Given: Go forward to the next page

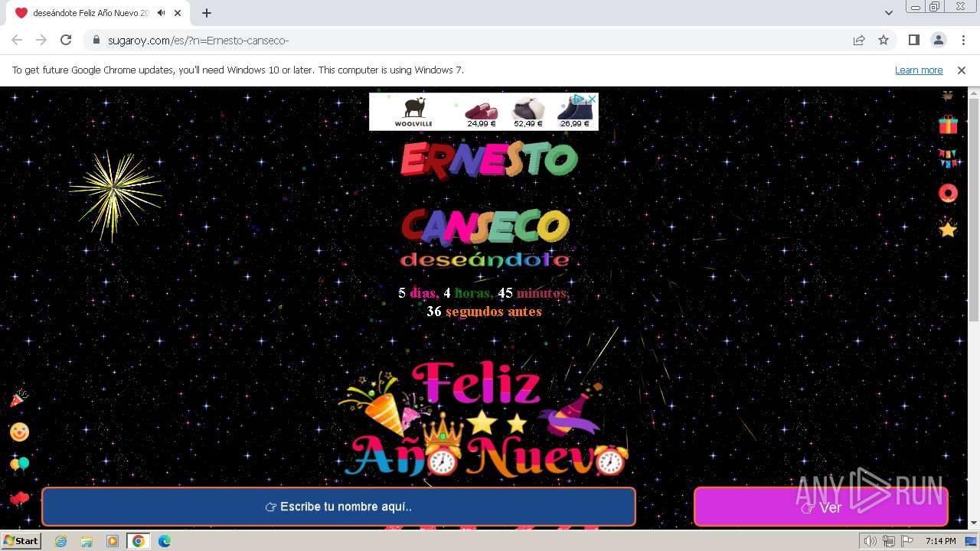Looking at the screenshot, I should click(41, 40).
